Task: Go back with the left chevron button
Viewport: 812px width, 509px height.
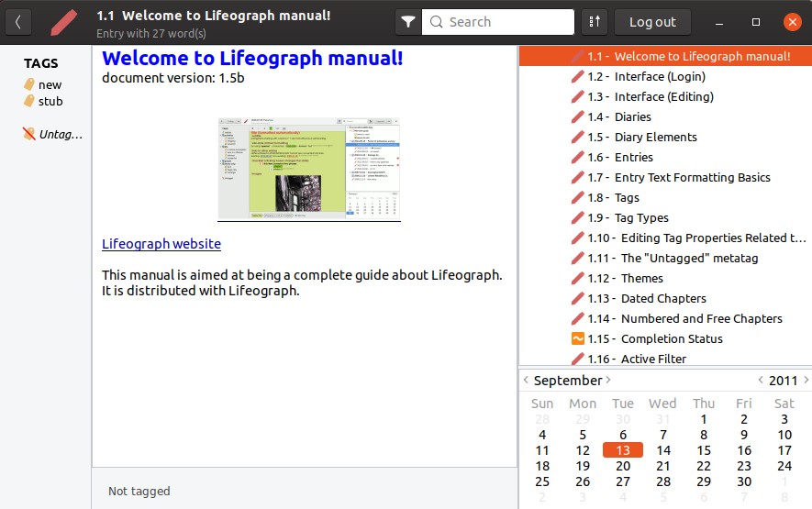Action: [x=18, y=22]
